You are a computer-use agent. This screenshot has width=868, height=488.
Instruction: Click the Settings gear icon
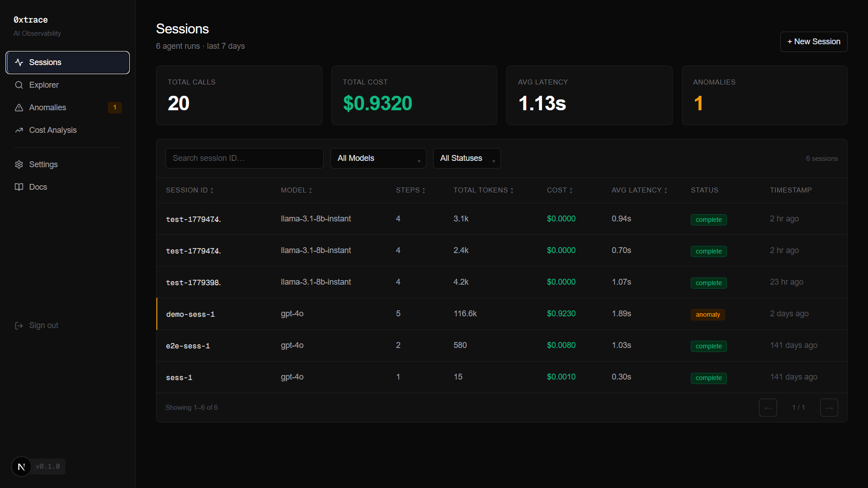point(19,164)
